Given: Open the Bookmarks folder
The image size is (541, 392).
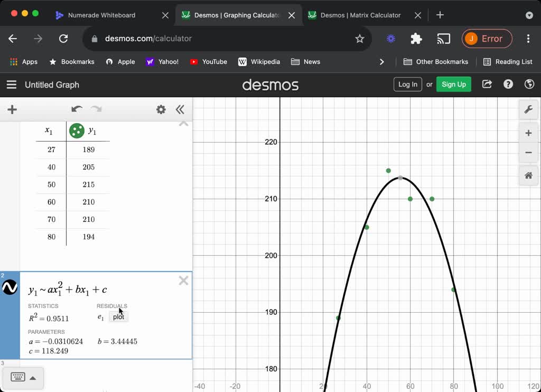Looking at the screenshot, I should pyautogui.click(x=72, y=62).
